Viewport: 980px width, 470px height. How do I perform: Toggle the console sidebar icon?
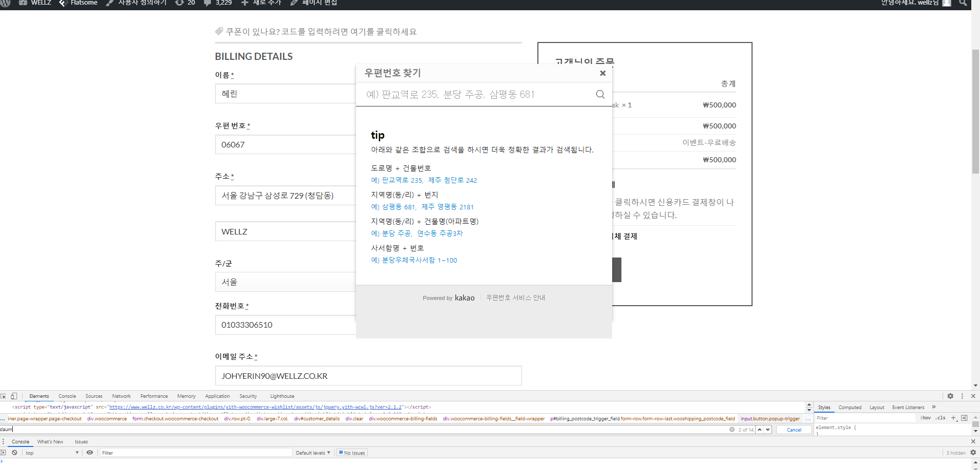3,453
